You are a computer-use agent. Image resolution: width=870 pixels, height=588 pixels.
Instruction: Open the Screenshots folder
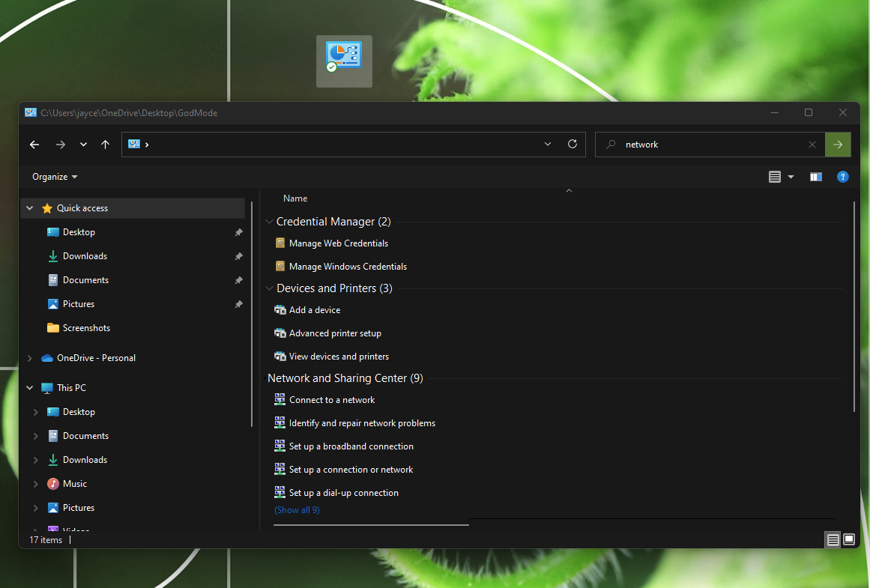pyautogui.click(x=86, y=328)
